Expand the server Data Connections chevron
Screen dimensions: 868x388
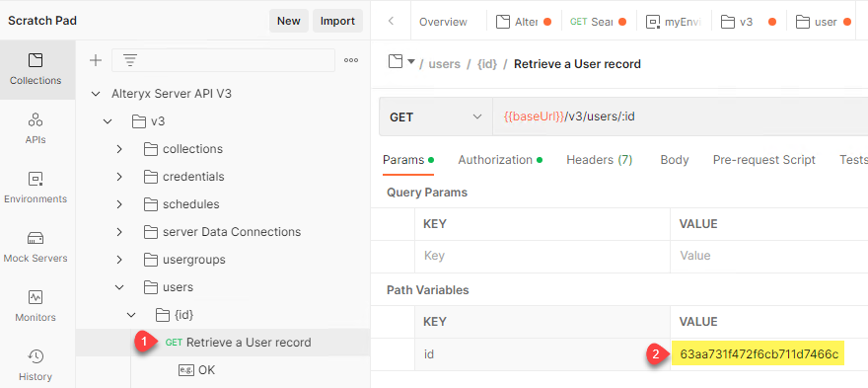click(119, 232)
